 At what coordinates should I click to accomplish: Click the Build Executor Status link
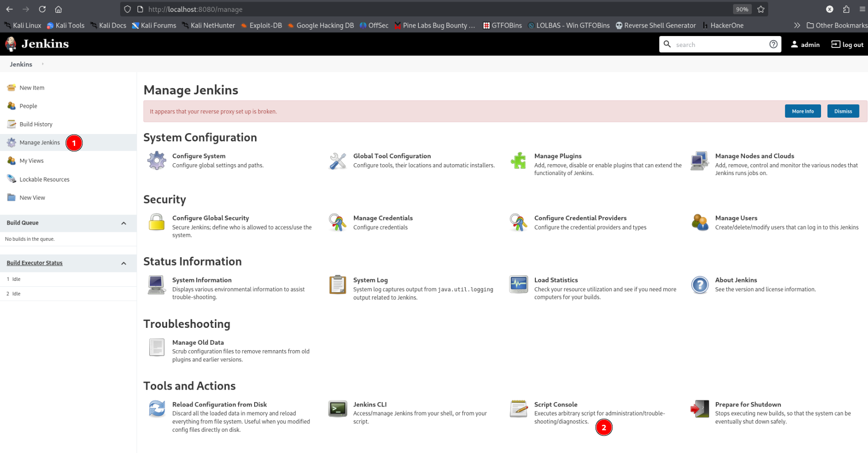pyautogui.click(x=35, y=263)
